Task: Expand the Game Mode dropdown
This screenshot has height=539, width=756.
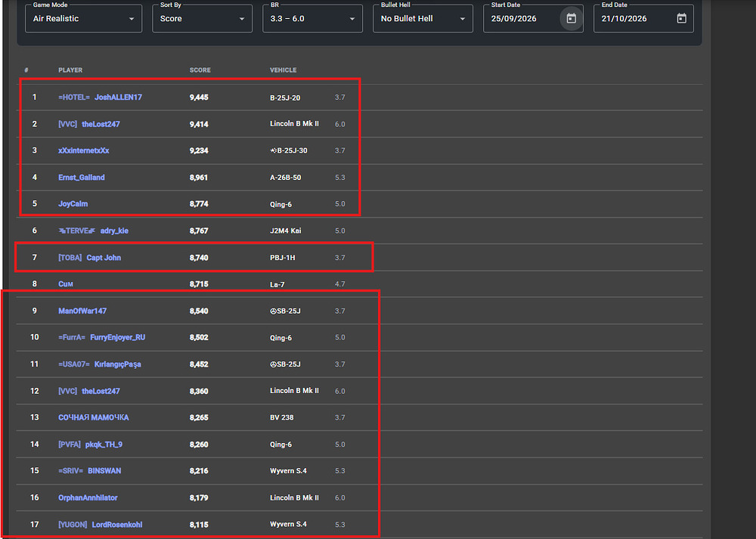Action: click(x=83, y=19)
